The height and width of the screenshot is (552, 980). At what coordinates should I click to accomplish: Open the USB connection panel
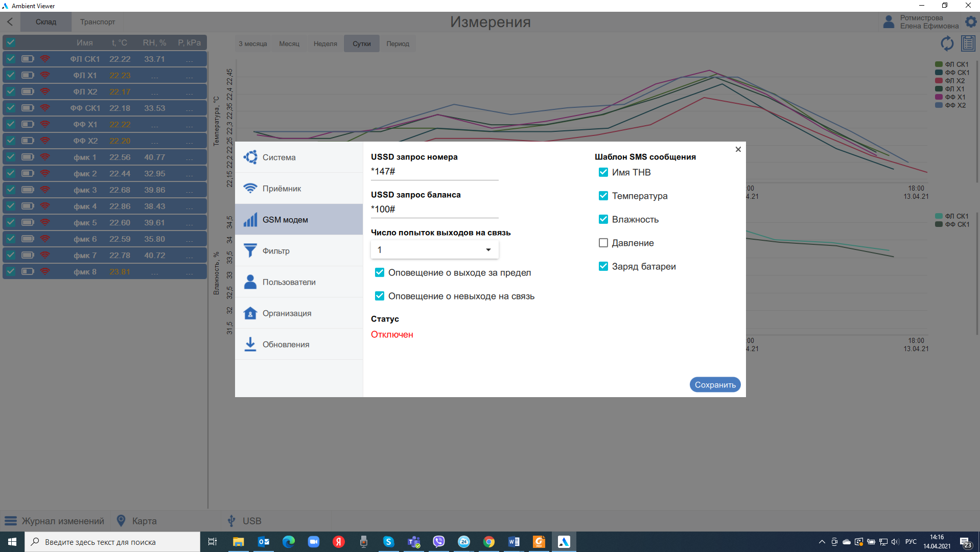point(244,521)
